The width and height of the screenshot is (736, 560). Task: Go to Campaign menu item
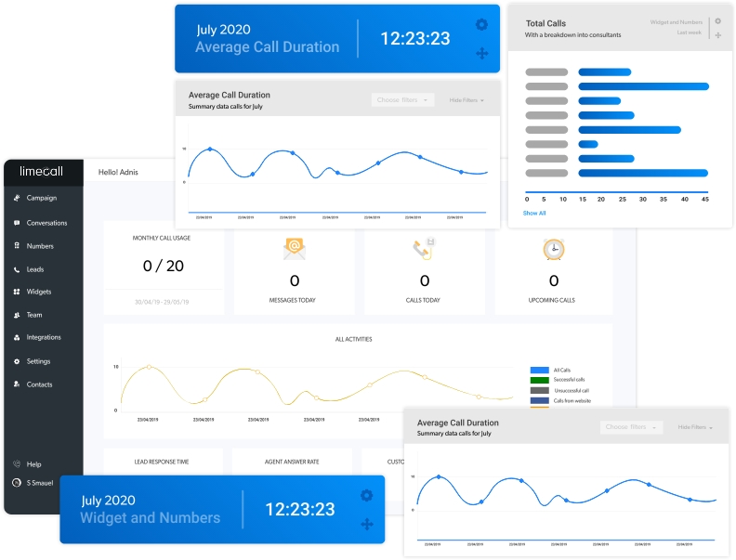pyautogui.click(x=42, y=198)
